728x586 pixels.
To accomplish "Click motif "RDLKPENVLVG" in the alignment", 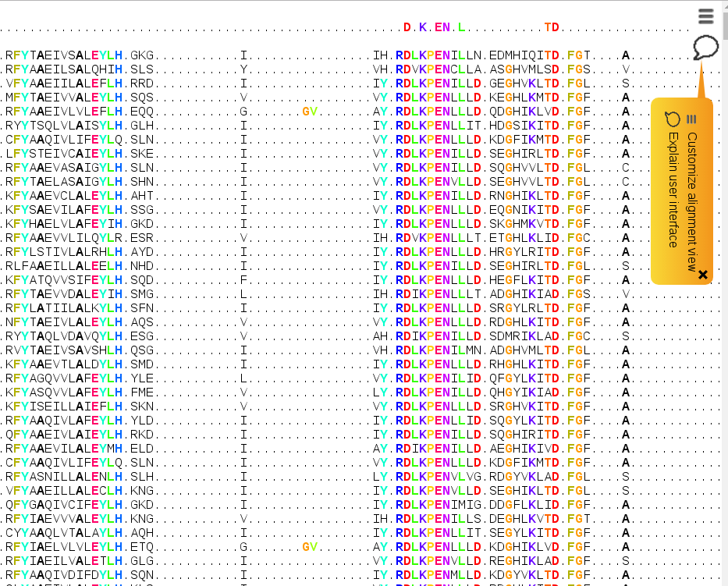I will [x=439, y=477].
